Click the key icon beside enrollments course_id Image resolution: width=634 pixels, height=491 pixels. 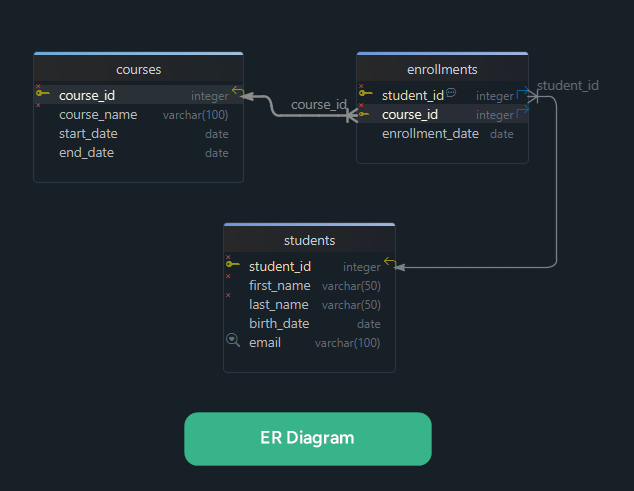[364, 114]
